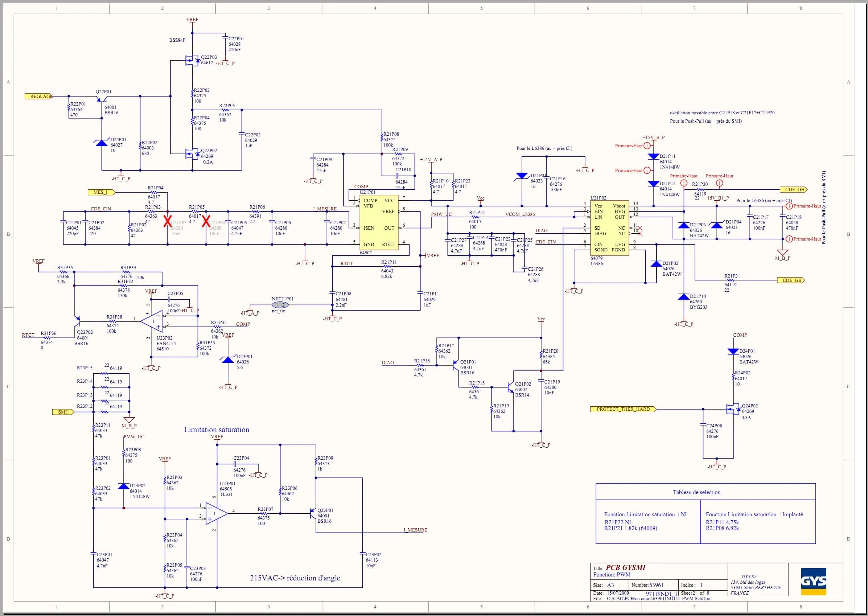Screen dimensions: 868x616
Task: Click the SMH port label
Action: [63, 412]
